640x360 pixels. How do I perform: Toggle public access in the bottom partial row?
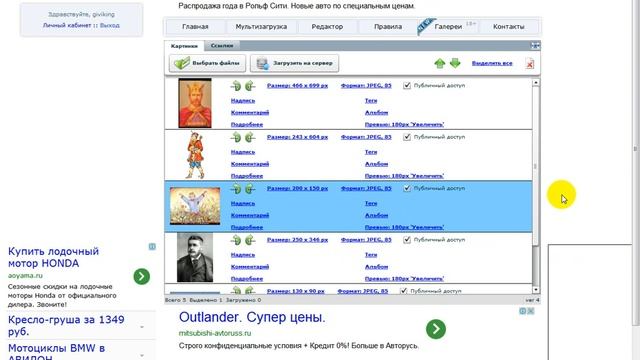point(404,291)
